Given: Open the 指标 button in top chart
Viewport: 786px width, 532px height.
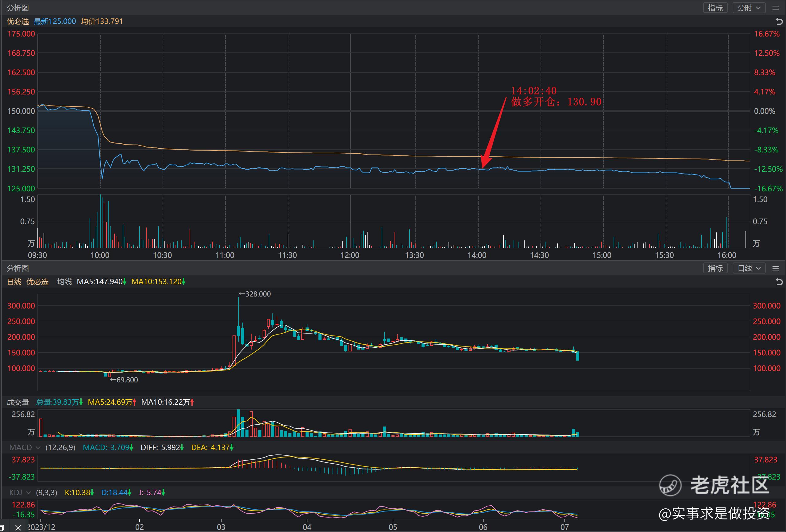Looking at the screenshot, I should (x=715, y=8).
